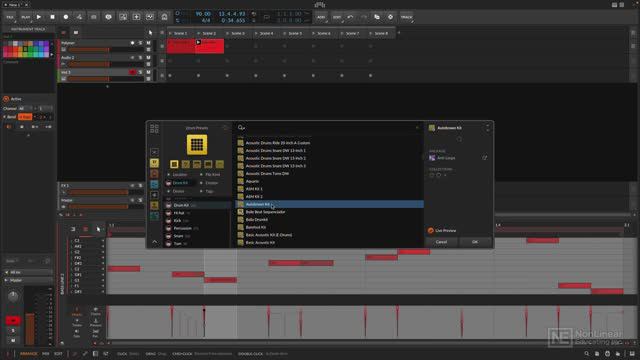The height and width of the screenshot is (360, 640).
Task: Click the add-plus overdub icon in toolbar
Action: click(136, 17)
